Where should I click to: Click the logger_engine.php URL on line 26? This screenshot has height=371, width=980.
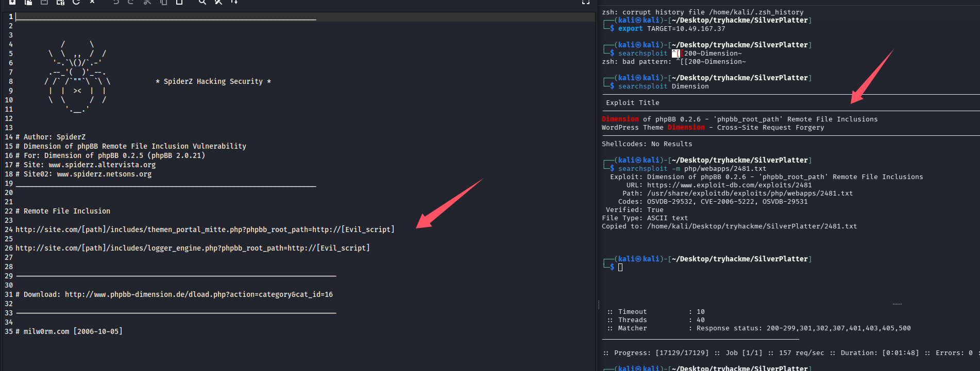point(192,248)
